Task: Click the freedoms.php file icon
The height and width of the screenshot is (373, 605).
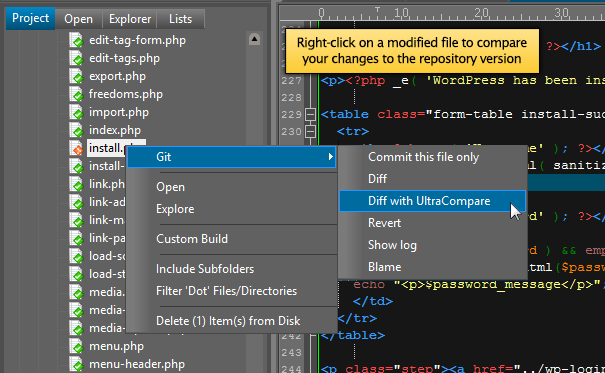Action: [x=76, y=94]
